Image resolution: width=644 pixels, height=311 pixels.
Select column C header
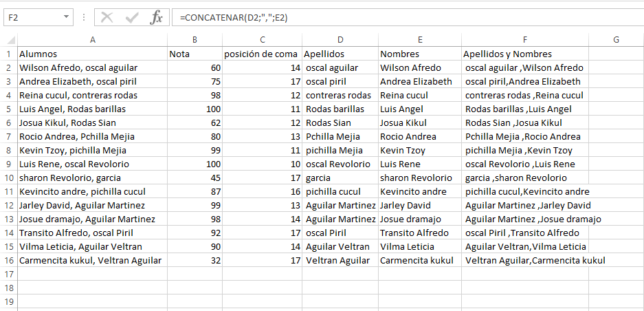point(263,40)
